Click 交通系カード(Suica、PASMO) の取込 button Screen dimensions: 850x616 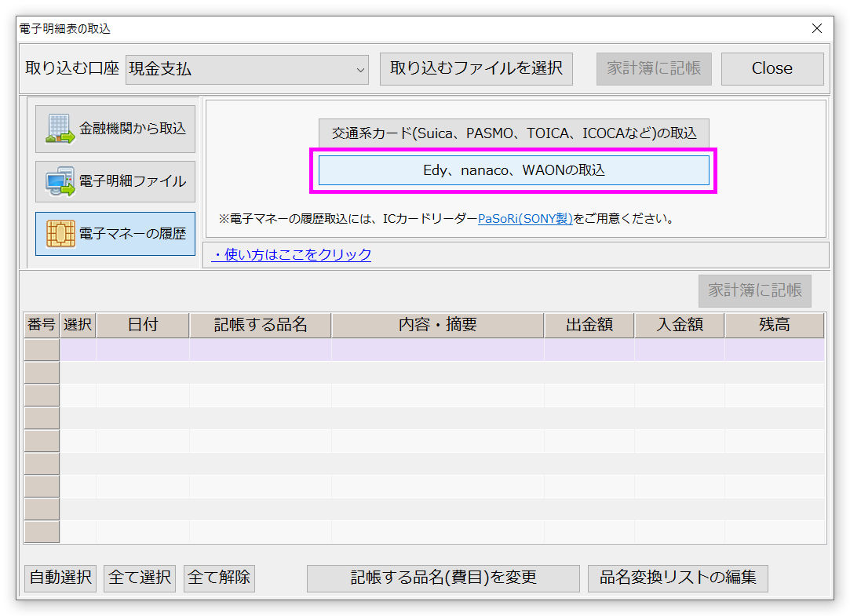point(513,133)
